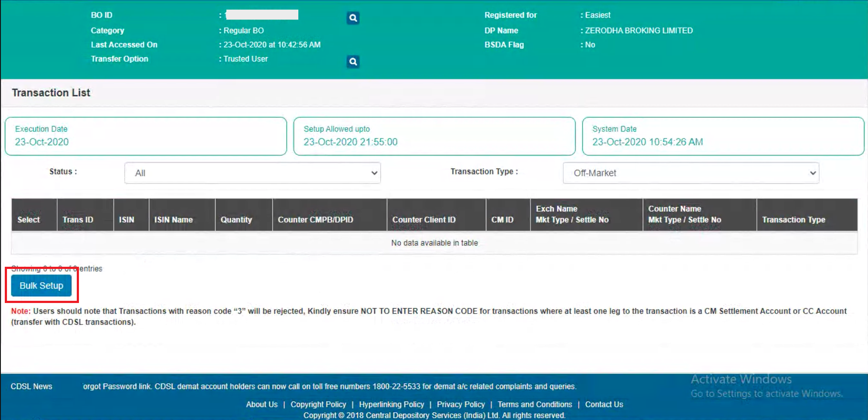
Task: Open the Copyright Policy link
Action: (x=318, y=404)
